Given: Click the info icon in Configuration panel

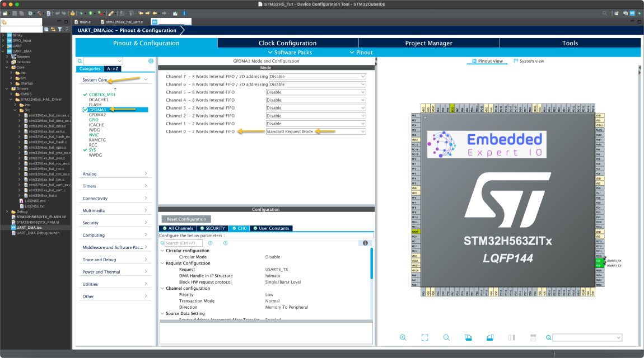Looking at the screenshot, I should click(365, 243).
